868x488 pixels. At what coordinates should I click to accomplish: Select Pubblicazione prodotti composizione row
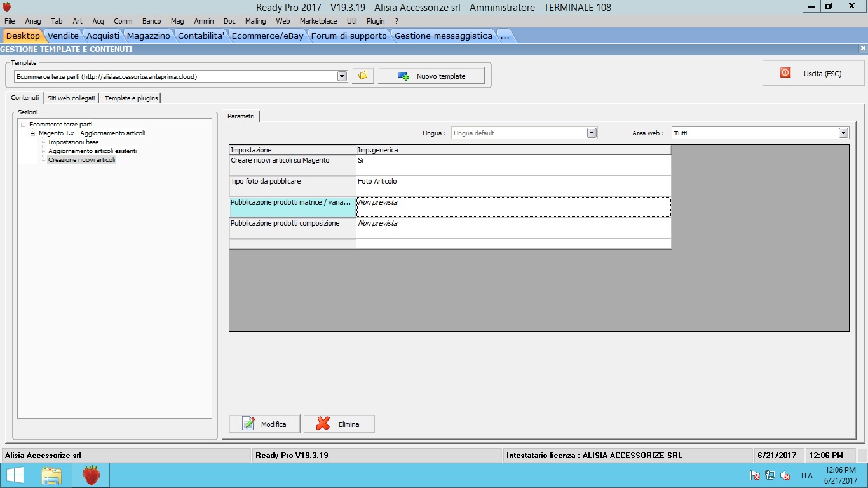pos(450,228)
